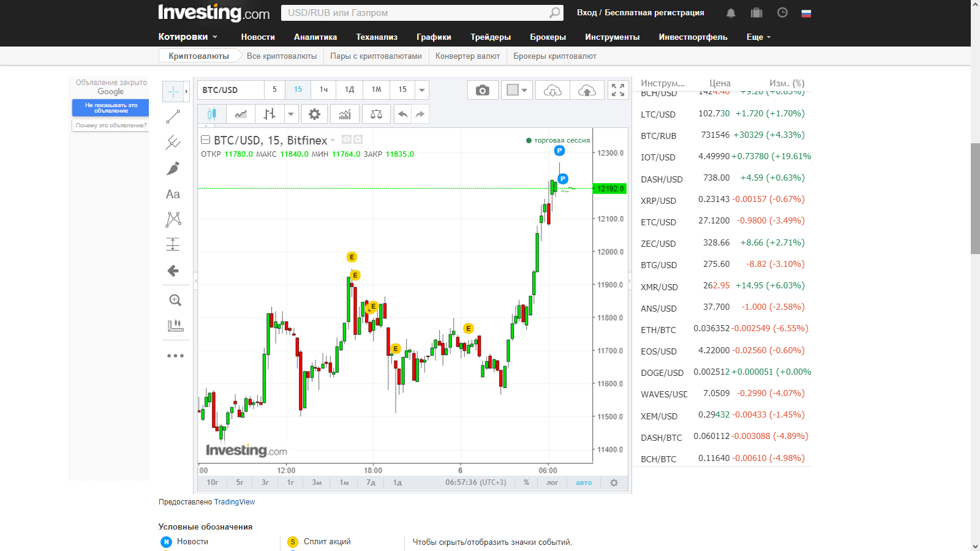Select the 5 minute interval
The width and height of the screenshot is (980, 551).
pyautogui.click(x=274, y=90)
